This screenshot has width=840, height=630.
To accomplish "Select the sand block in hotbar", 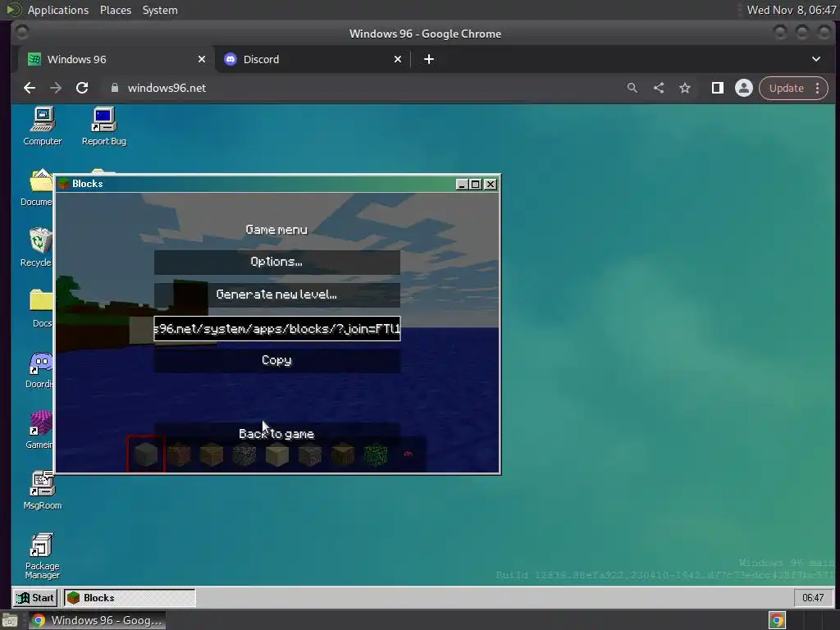I will click(x=277, y=454).
